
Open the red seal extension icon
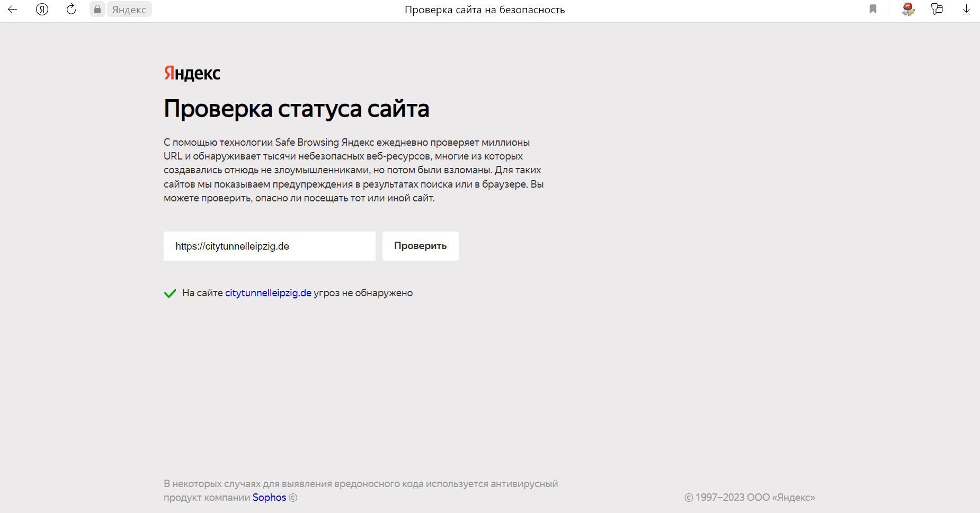click(908, 10)
